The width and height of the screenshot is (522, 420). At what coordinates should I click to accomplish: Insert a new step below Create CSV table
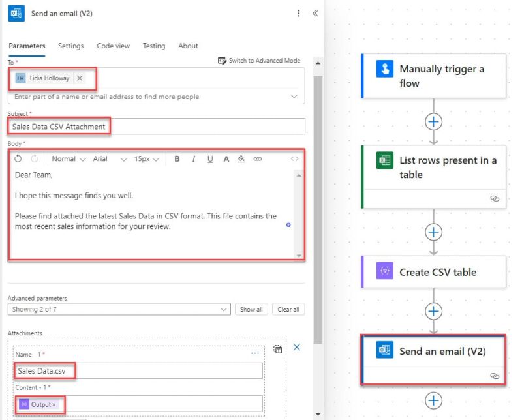pos(433,312)
